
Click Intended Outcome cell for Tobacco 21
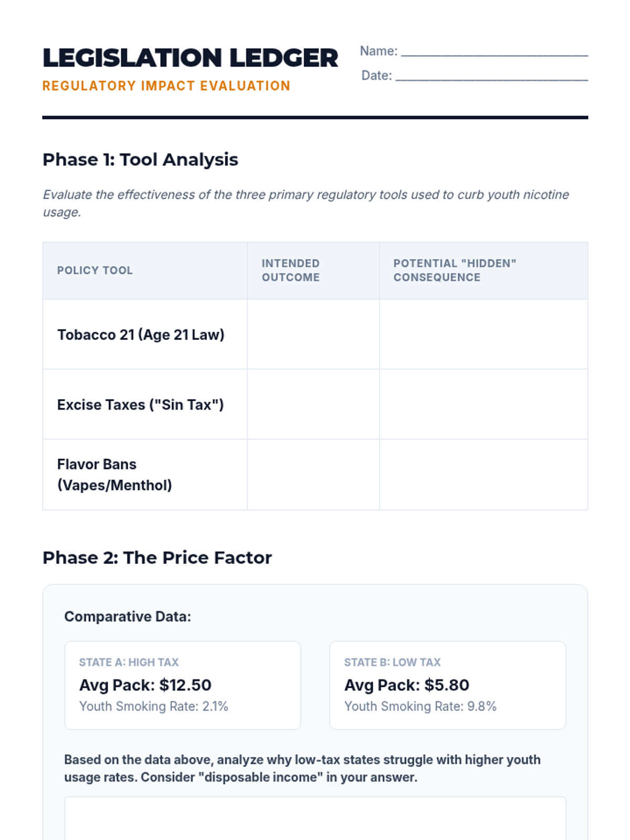coord(313,334)
